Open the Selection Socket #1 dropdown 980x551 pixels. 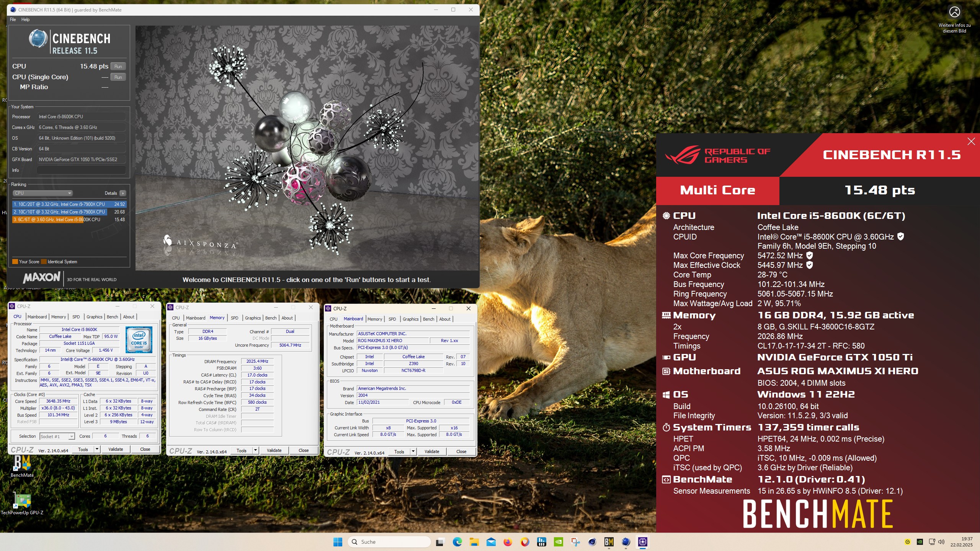57,436
